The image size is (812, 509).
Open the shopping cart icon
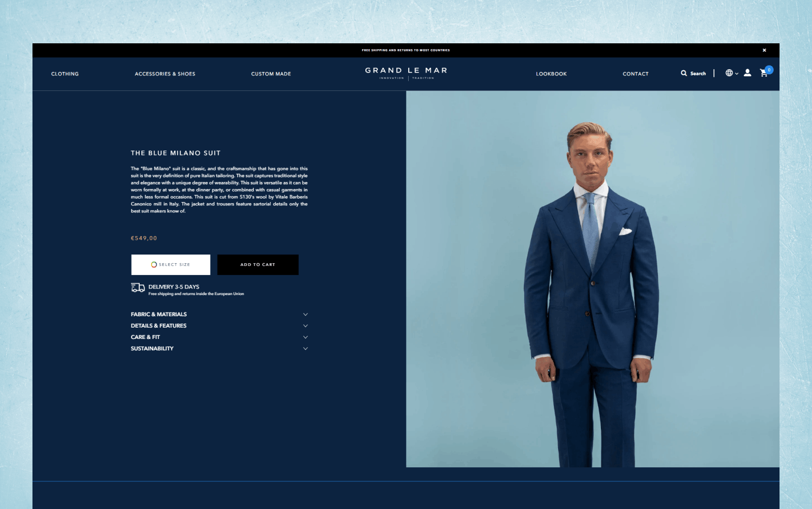coord(763,73)
